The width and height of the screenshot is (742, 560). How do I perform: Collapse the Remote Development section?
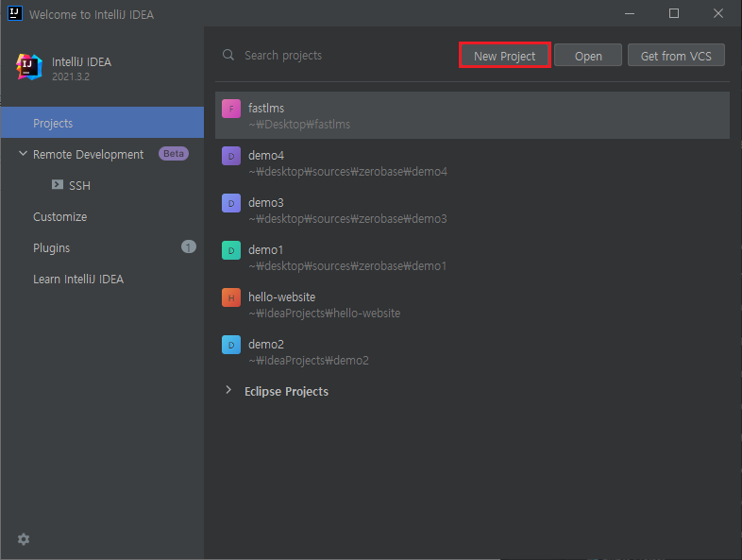(x=23, y=153)
